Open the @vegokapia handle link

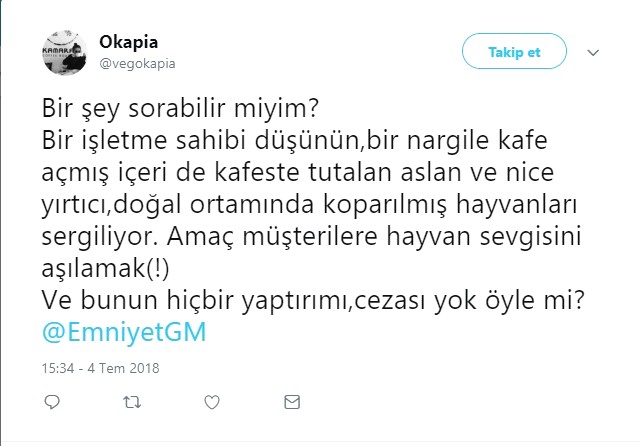point(138,63)
